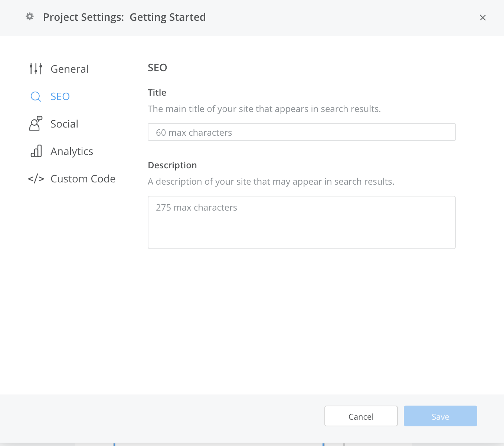Click the "Description" field label
This screenshot has width=504, height=446.
(172, 165)
